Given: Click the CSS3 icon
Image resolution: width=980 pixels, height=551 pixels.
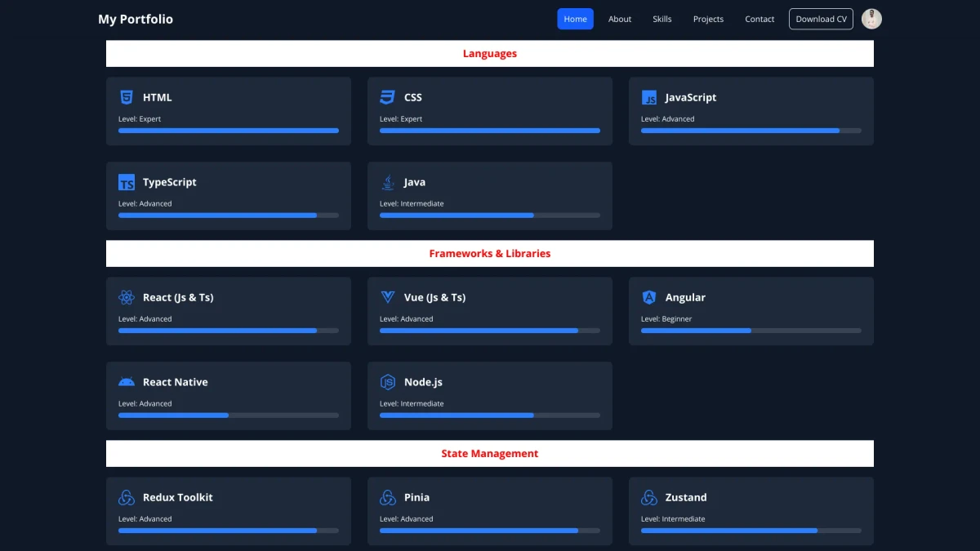Looking at the screenshot, I should pyautogui.click(x=387, y=97).
